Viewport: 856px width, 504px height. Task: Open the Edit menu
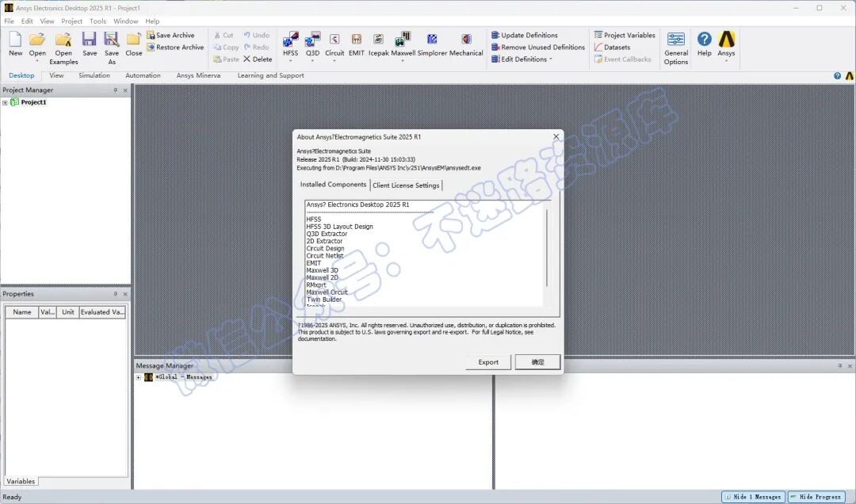pos(27,21)
